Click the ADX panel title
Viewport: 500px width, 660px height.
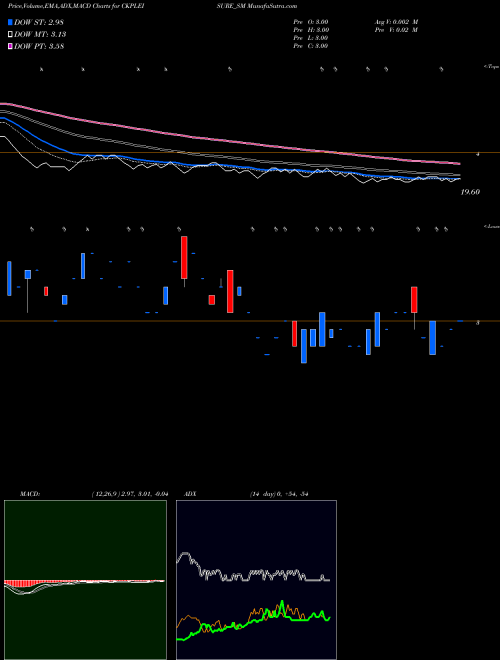point(190,494)
